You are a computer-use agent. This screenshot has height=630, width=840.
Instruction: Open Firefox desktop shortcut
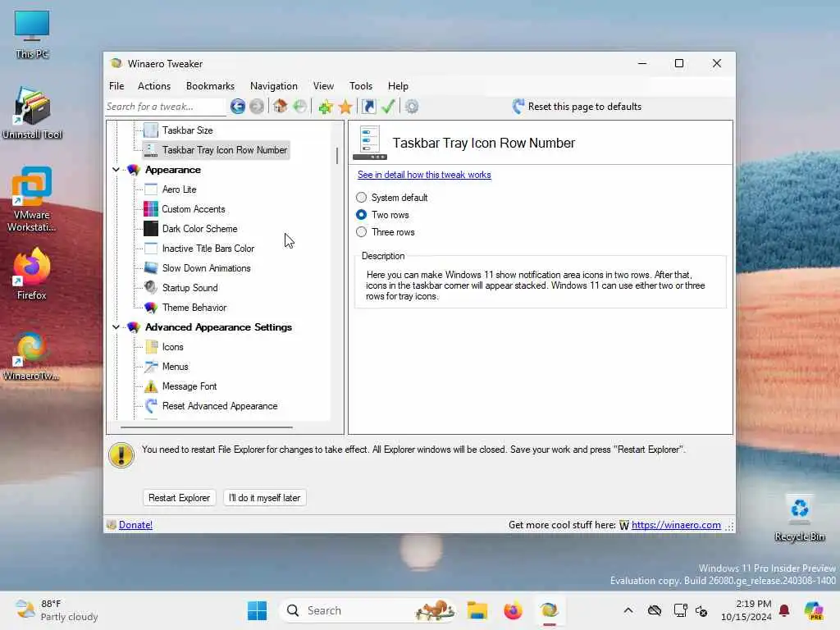click(x=32, y=274)
